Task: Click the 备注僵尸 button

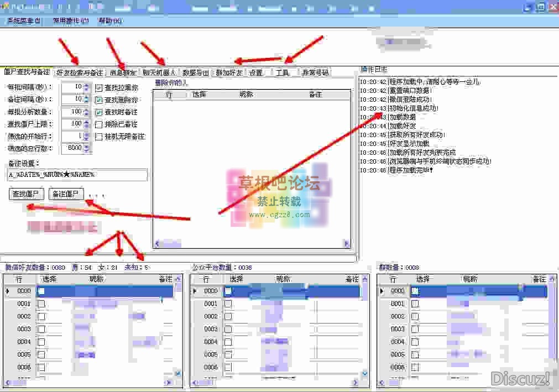Action: tap(66, 194)
